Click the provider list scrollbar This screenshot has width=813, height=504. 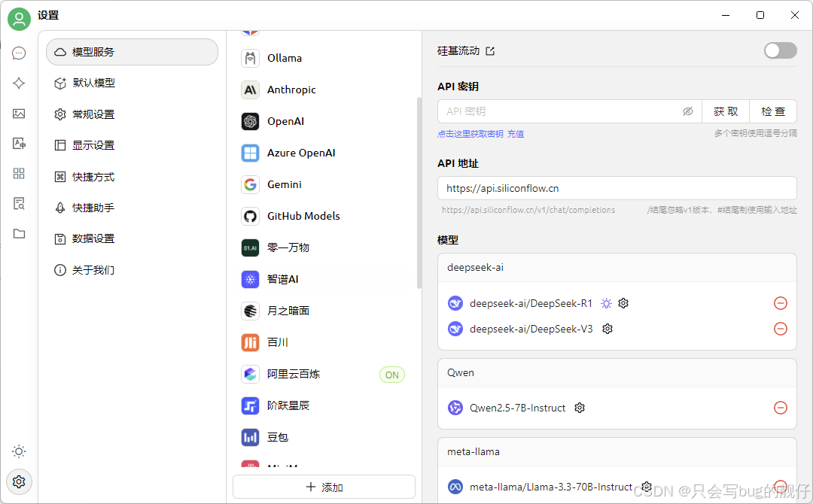click(419, 193)
